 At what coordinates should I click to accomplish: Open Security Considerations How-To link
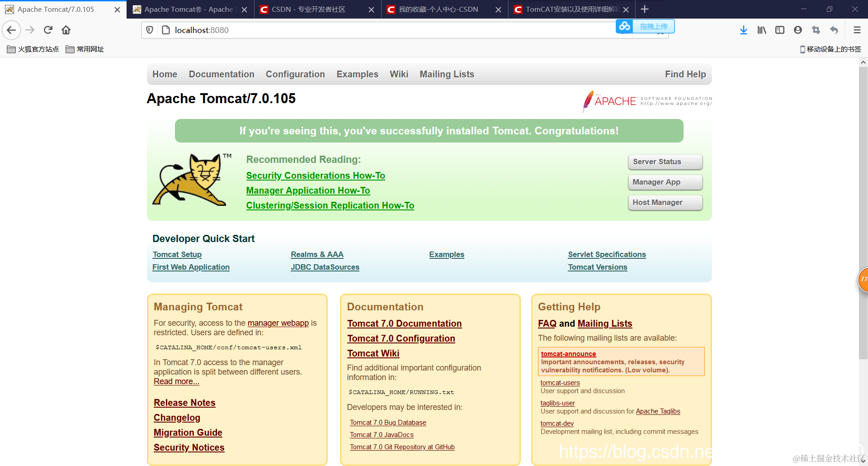(316, 176)
